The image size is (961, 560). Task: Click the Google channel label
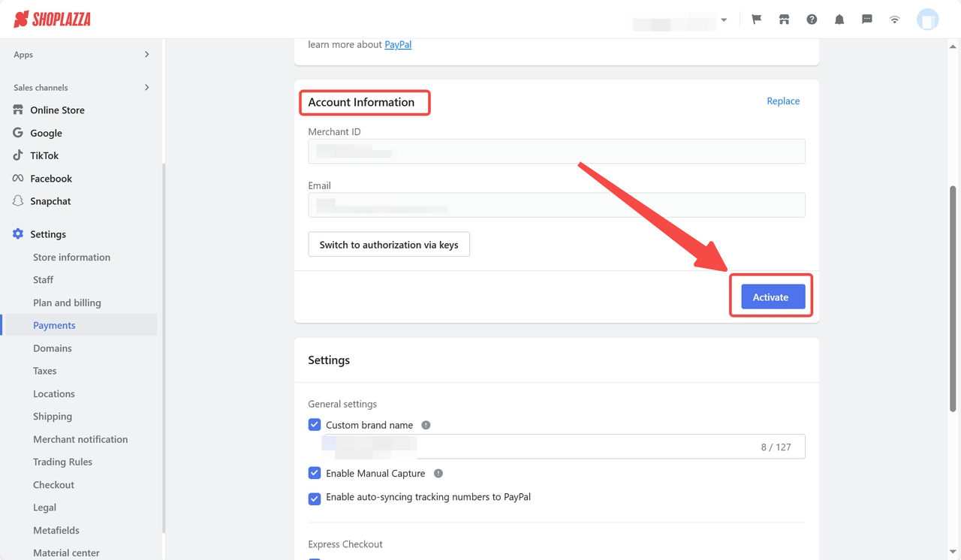point(46,133)
